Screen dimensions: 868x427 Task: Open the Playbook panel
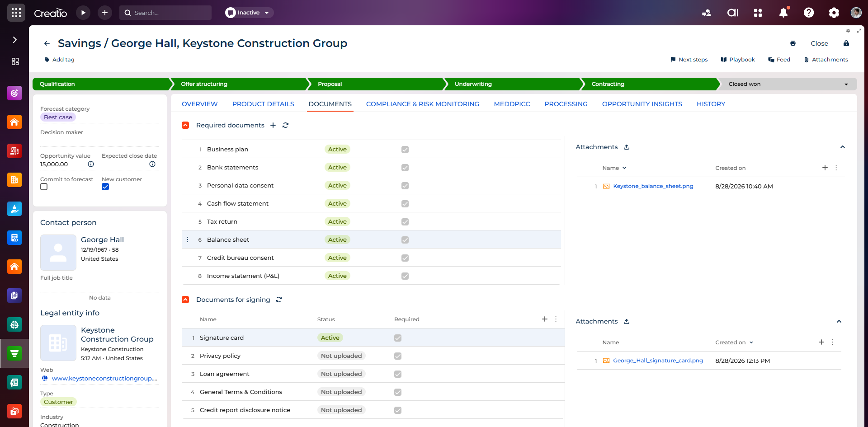click(738, 60)
